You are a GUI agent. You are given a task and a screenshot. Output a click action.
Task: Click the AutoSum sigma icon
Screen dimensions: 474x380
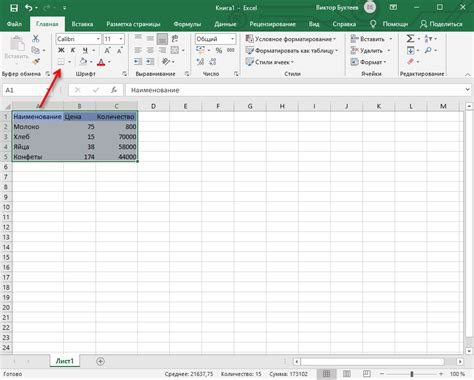tap(410, 39)
